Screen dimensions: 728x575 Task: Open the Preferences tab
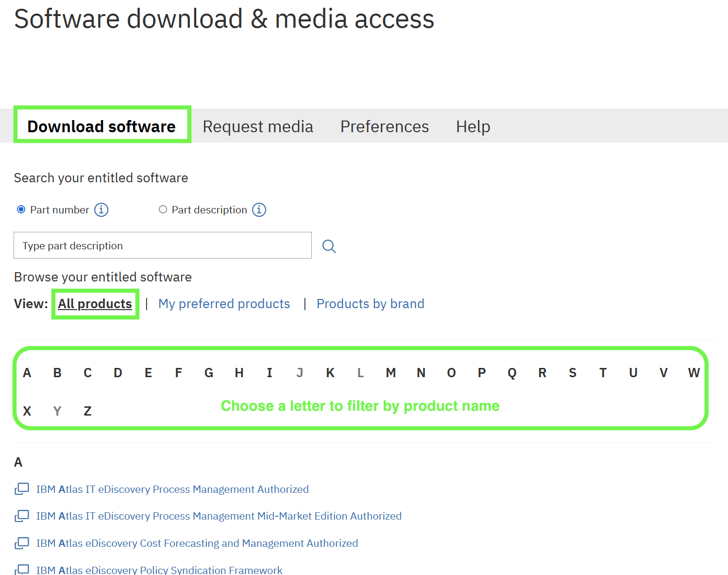click(385, 126)
